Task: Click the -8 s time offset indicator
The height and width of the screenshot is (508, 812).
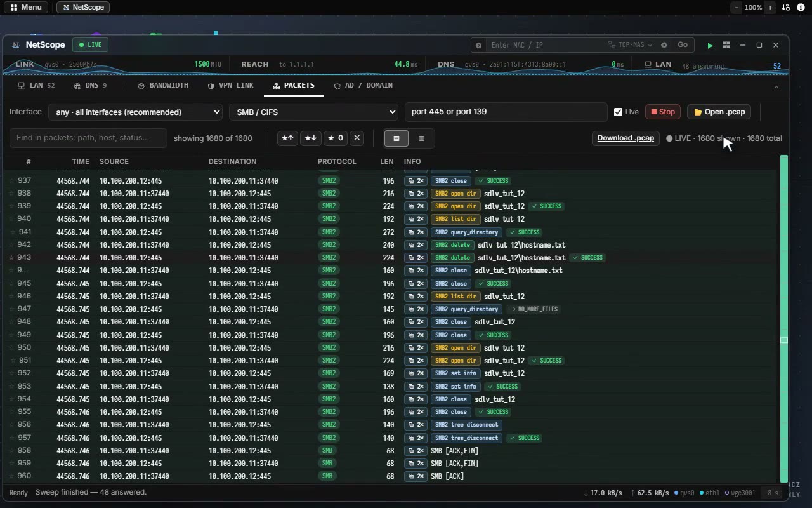Action: point(771,493)
